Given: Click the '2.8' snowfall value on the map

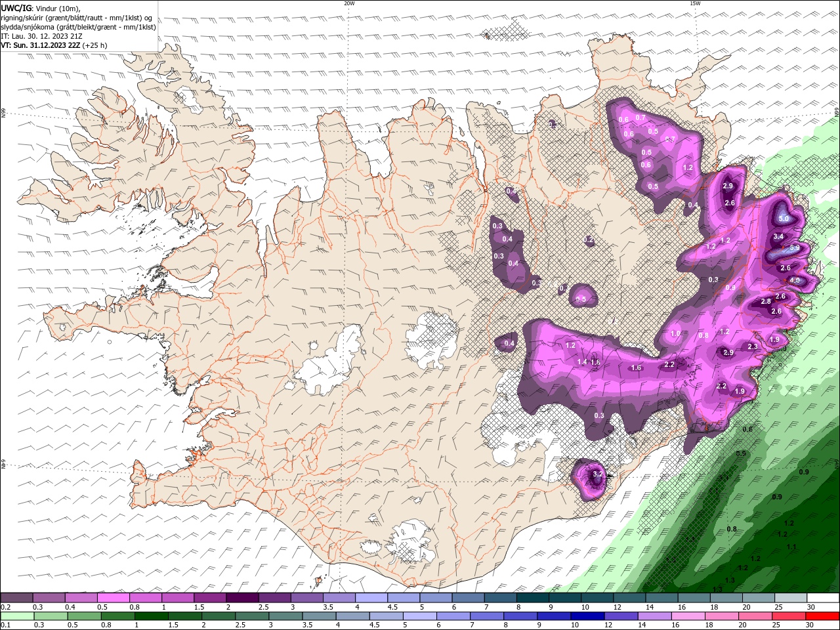Looking at the screenshot, I should [x=765, y=301].
